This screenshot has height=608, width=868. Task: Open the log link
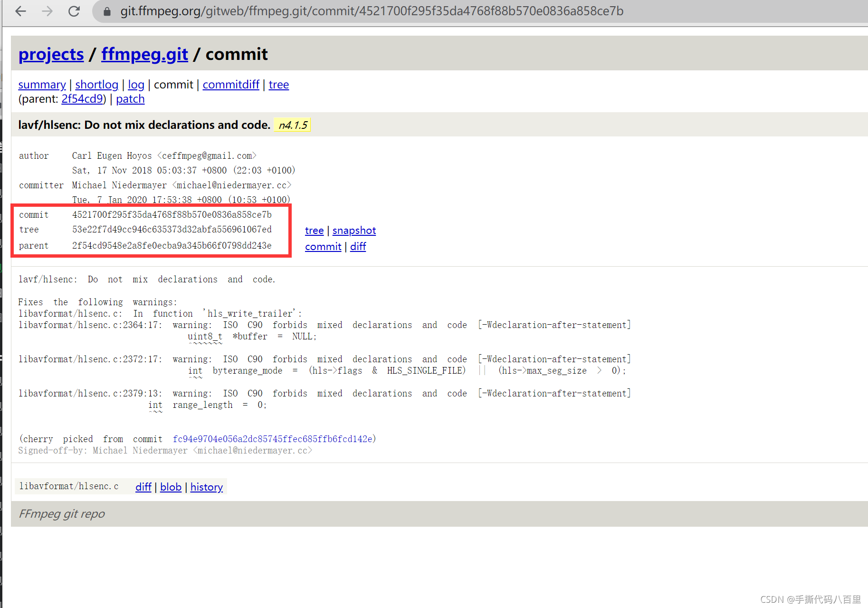click(136, 84)
